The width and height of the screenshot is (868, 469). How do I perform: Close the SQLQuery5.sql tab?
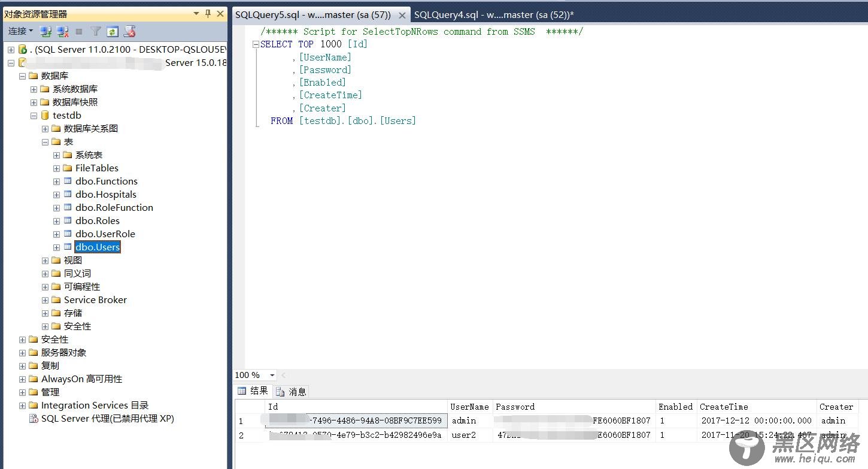coord(402,16)
